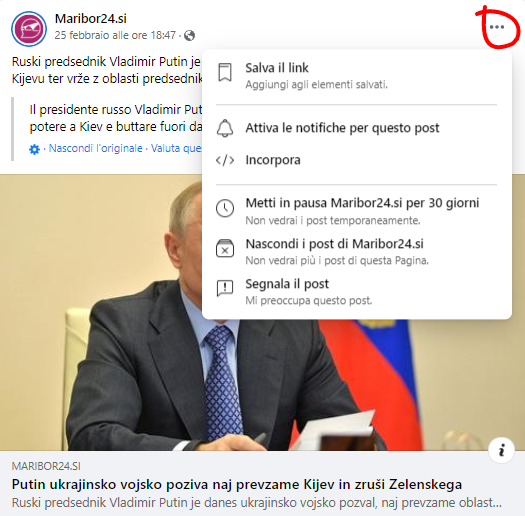525x516 pixels.
Task: Choose Nascondi i post di Maribor24.si
Action: tap(357, 251)
